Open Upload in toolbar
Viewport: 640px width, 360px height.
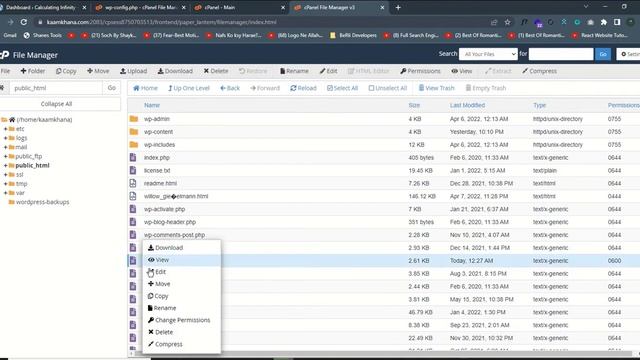coord(133,71)
